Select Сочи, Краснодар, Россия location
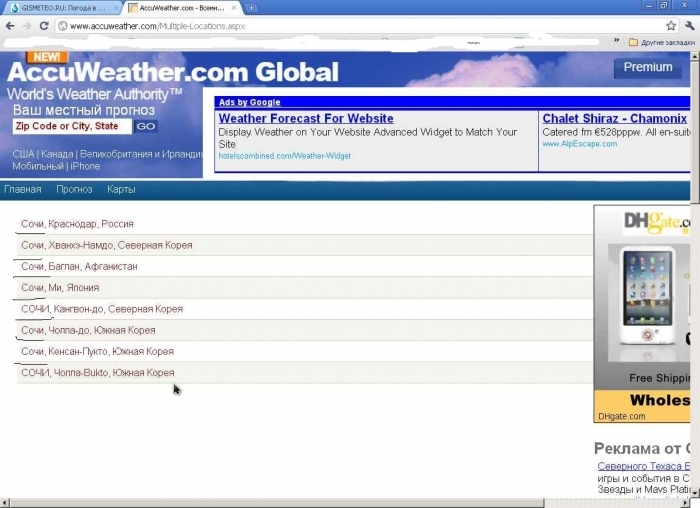The width and height of the screenshot is (700, 508). [77, 224]
